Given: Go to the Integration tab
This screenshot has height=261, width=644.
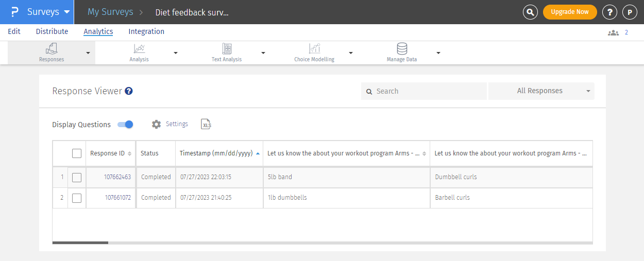Looking at the screenshot, I should (x=146, y=31).
